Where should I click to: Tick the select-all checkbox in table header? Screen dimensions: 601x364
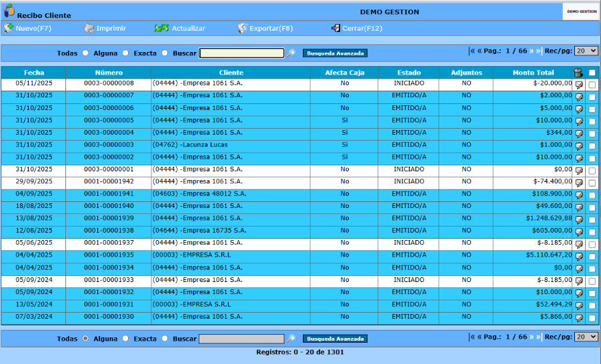coord(592,73)
